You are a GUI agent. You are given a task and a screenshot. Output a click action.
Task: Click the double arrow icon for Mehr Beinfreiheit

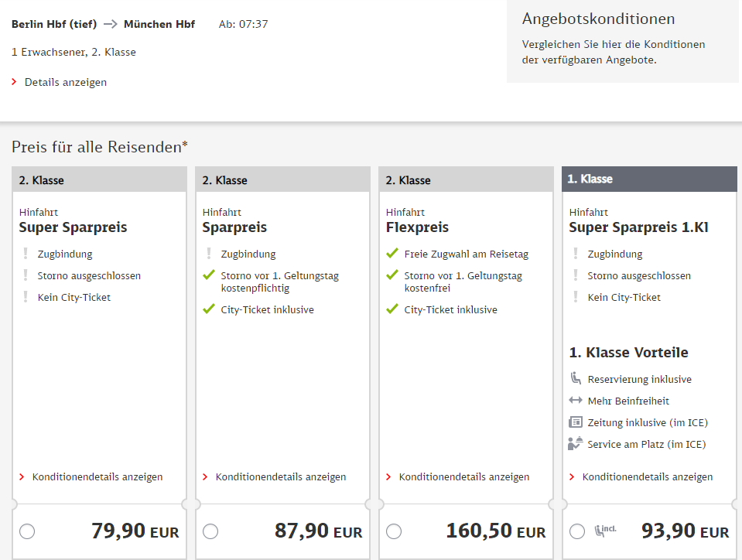tap(576, 400)
